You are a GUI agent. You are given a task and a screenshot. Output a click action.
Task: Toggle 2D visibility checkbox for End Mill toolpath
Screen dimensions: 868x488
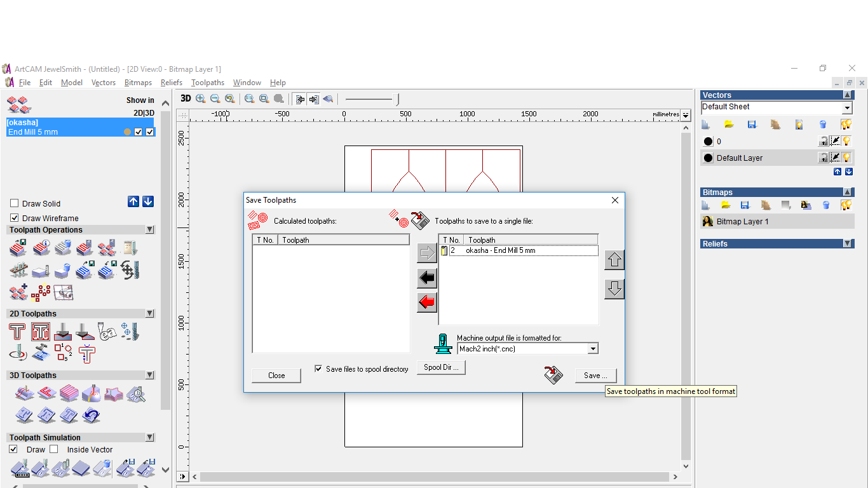(139, 132)
